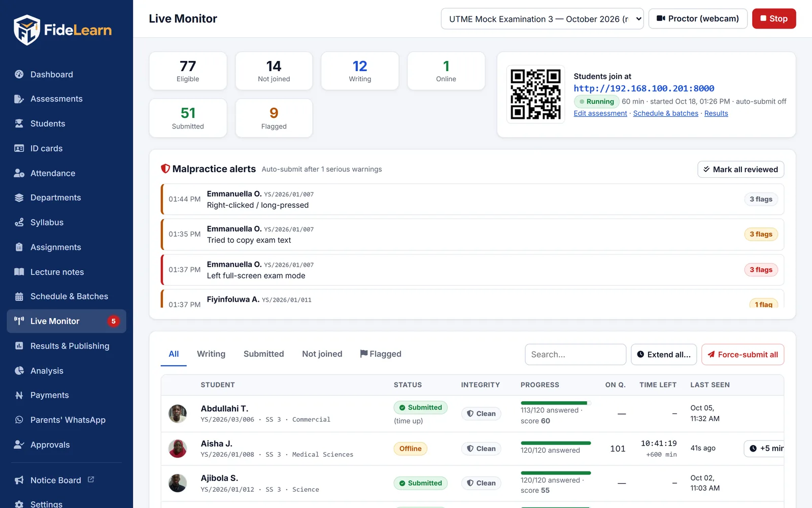The image size is (812, 508).
Task: Click Abdullahi T. progress bar
Action: tap(556, 403)
